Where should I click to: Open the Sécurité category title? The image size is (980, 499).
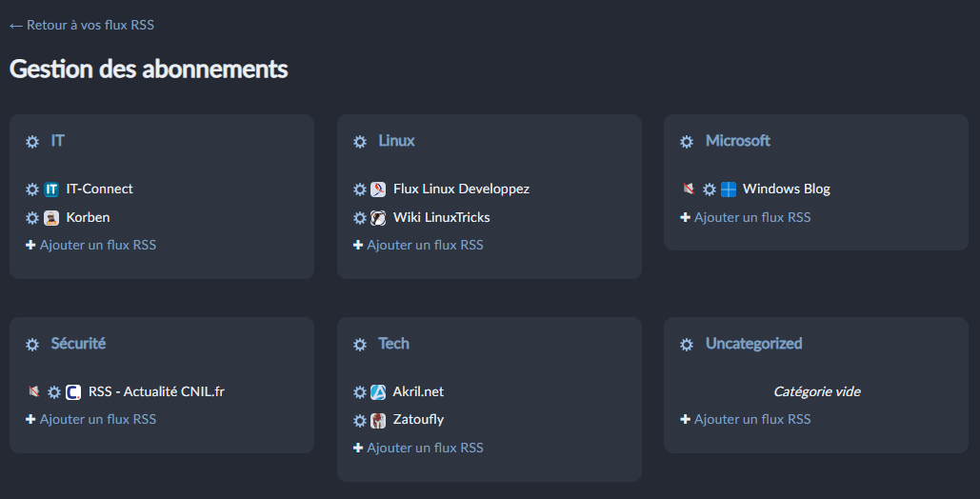pyautogui.click(x=78, y=343)
